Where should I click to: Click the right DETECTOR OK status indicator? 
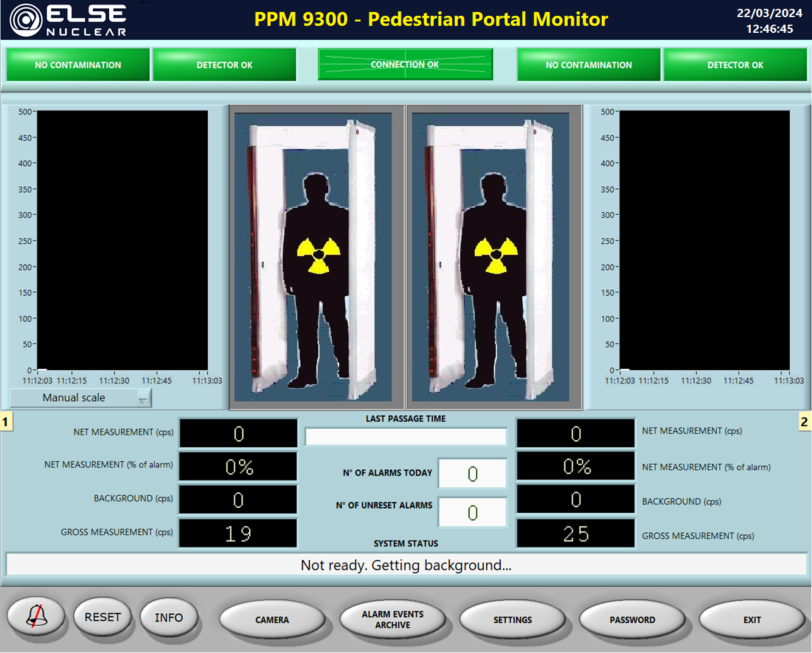(x=735, y=65)
